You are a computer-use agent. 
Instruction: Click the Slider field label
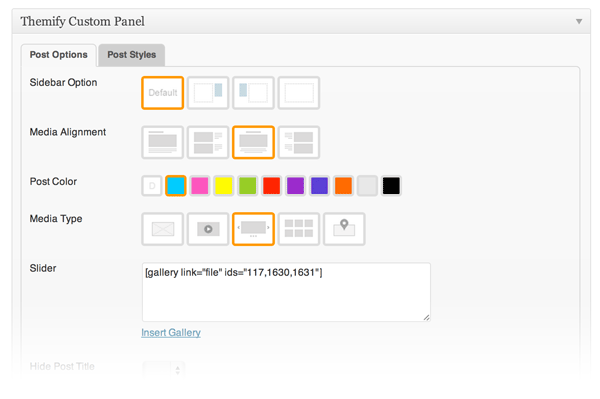click(x=43, y=268)
